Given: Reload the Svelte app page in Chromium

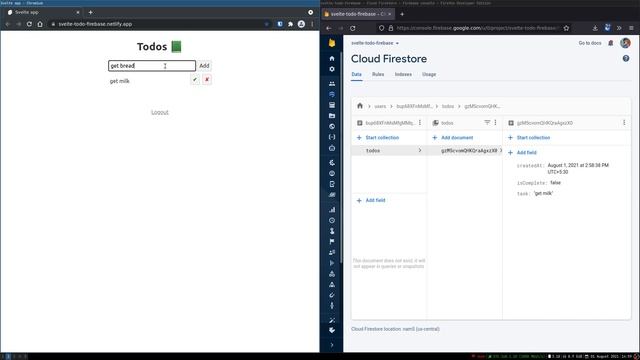Looking at the screenshot, I should coord(29,24).
